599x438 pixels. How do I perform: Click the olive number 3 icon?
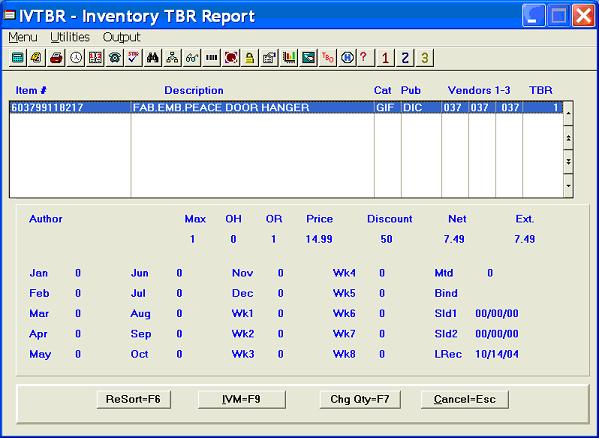[424, 58]
